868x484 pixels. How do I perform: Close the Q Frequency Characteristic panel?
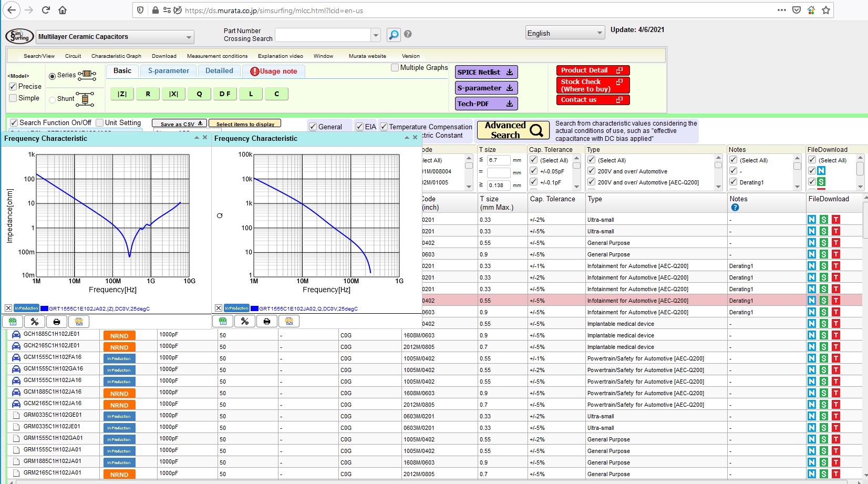pyautogui.click(x=415, y=137)
